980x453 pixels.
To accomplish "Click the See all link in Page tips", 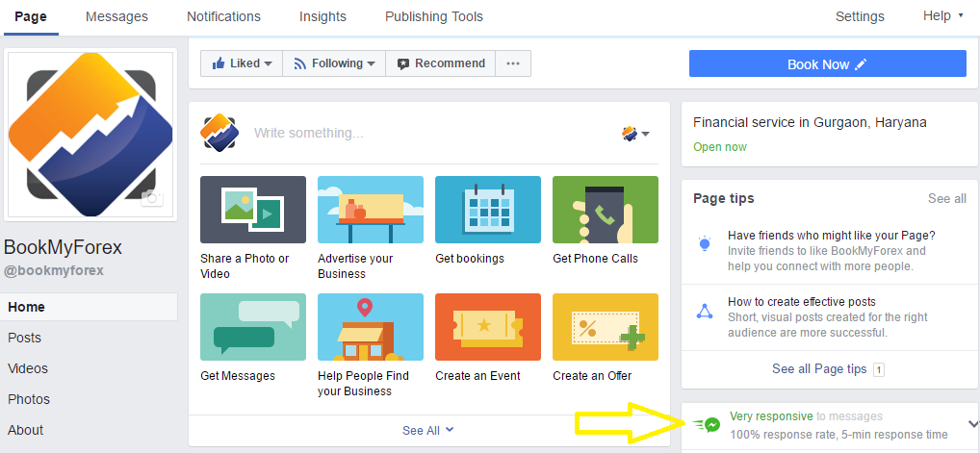I will pyautogui.click(x=947, y=199).
